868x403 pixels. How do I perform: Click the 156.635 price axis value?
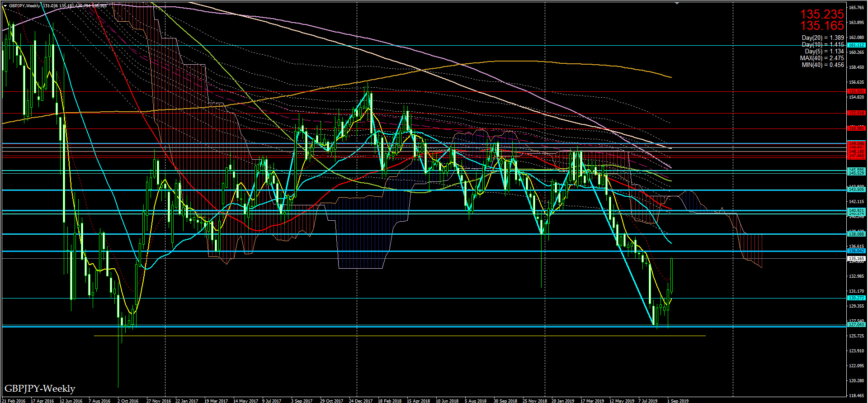(x=857, y=82)
